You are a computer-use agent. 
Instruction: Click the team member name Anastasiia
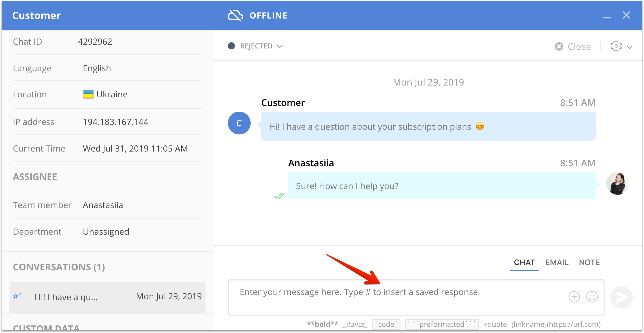(103, 205)
